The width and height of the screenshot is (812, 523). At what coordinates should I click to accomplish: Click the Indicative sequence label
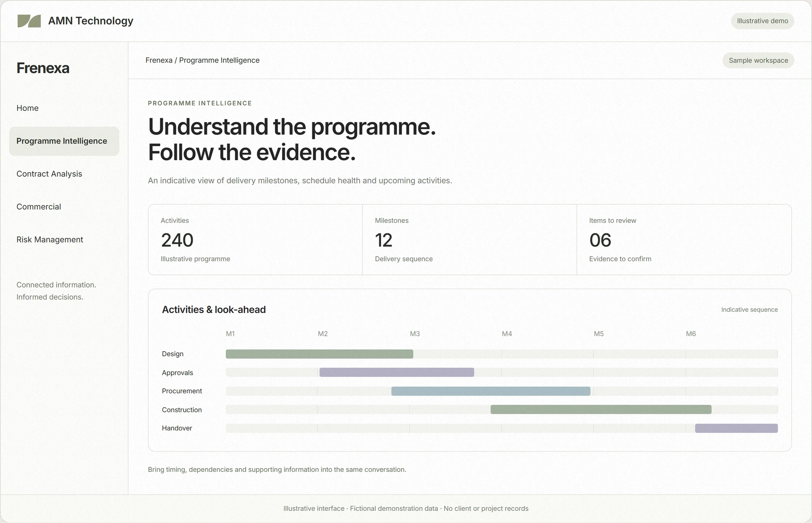coord(749,309)
